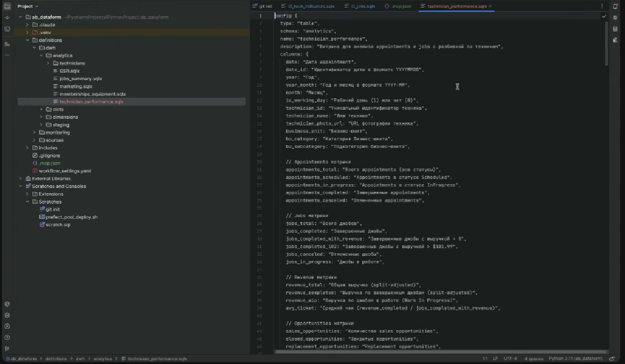
Task: Open the Git tool window icon
Action: click(x=7, y=349)
